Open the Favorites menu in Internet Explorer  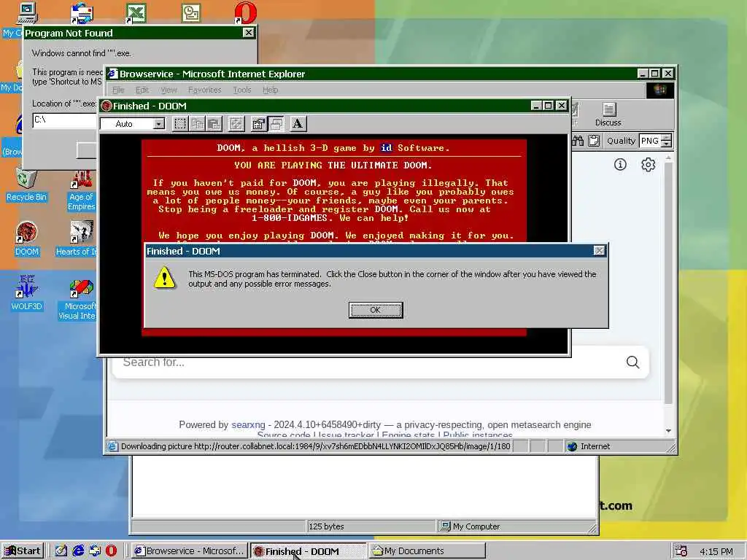point(204,90)
